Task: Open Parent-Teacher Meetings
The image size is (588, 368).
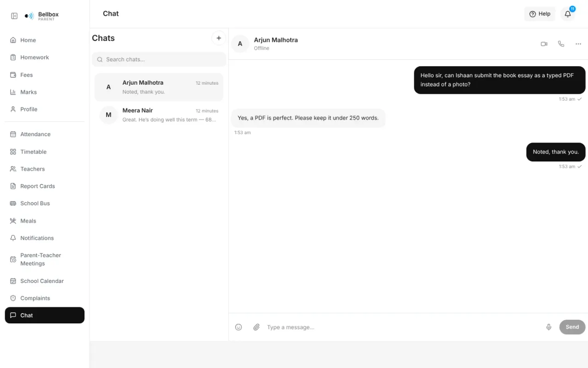Action: 45,259
